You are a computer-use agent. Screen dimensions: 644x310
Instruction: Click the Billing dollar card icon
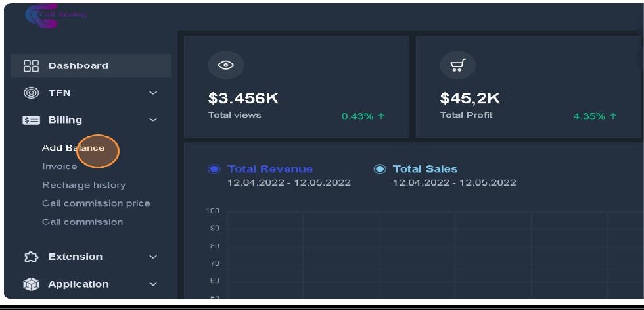pyautogui.click(x=31, y=120)
